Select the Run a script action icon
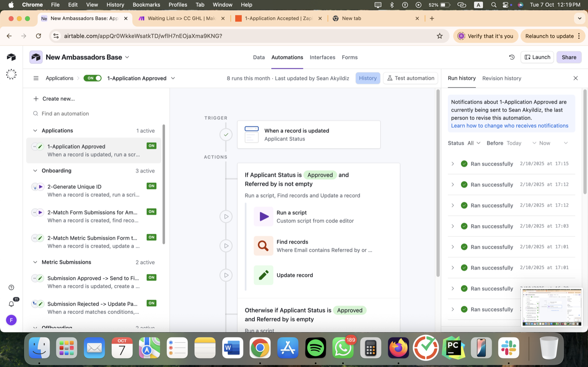Image resolution: width=588 pixels, height=367 pixels. pos(263,217)
